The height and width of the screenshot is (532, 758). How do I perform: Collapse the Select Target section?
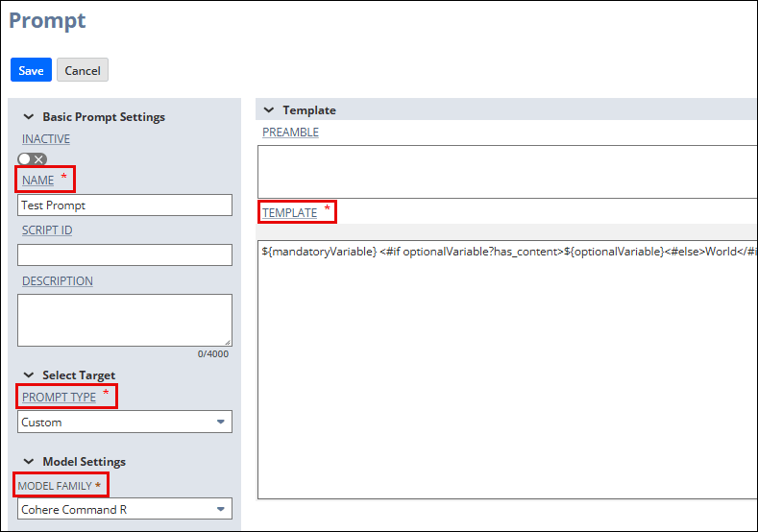coord(29,375)
